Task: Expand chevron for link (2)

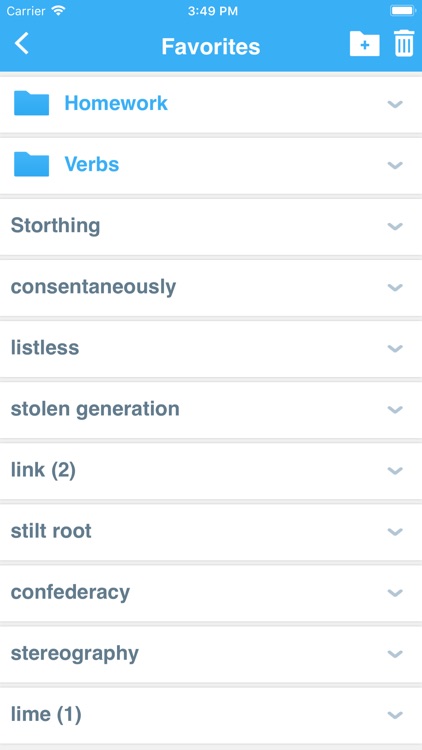Action: click(x=395, y=471)
